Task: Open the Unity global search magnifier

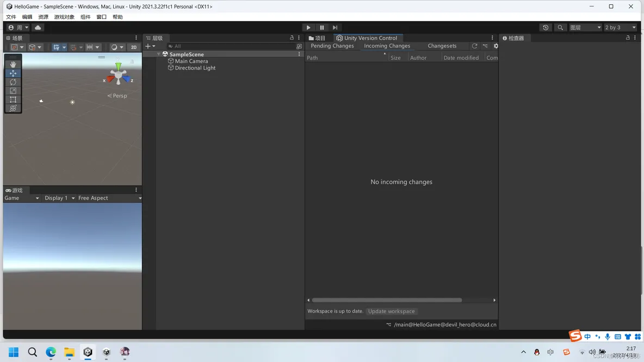Action: coord(560,28)
